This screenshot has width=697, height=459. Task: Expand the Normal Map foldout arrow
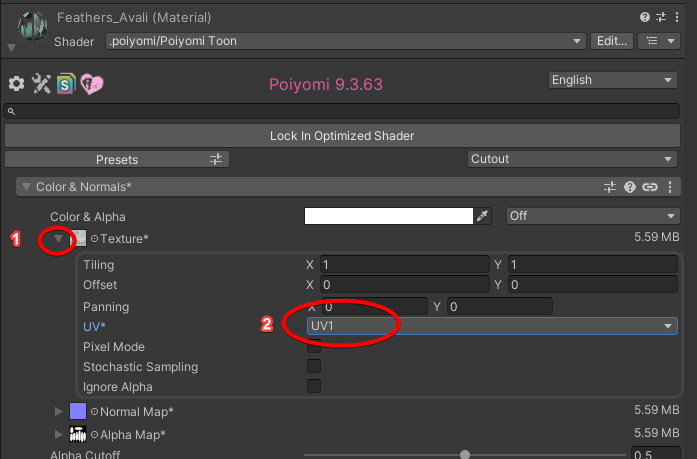(59, 411)
